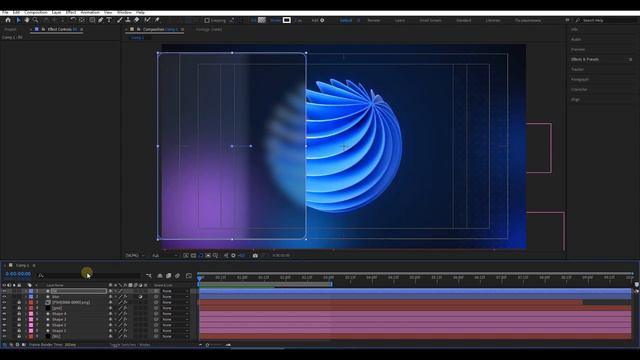640x360 pixels.
Task: Open the magnification ratio dropdown in viewer
Action: point(135,256)
